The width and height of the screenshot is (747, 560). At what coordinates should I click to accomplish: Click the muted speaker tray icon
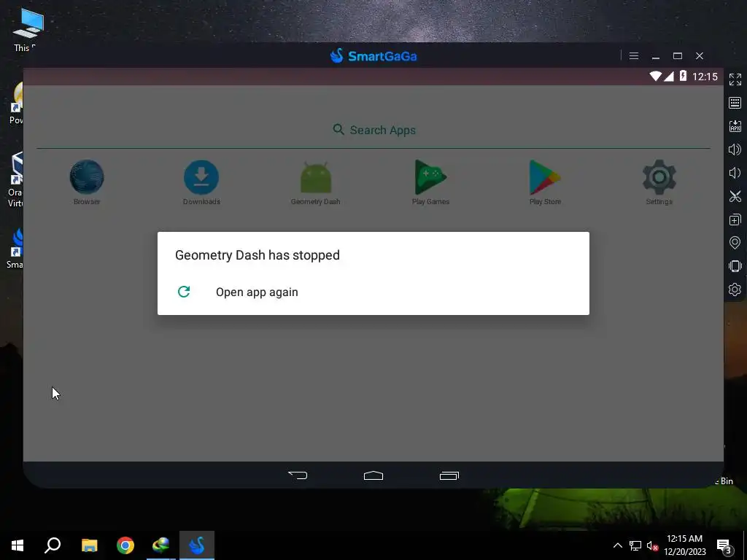tap(653, 545)
